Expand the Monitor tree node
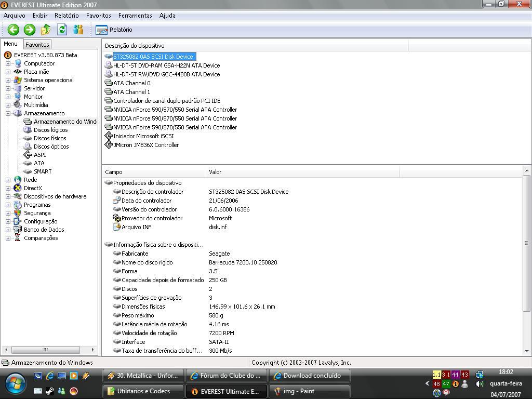This screenshot has width=532, height=399. pyautogui.click(x=8, y=97)
